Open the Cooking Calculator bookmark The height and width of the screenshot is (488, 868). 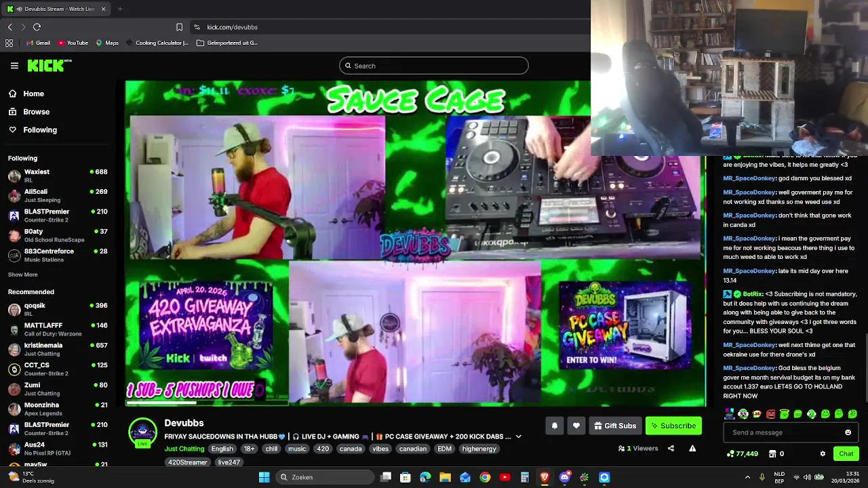pyautogui.click(x=157, y=43)
